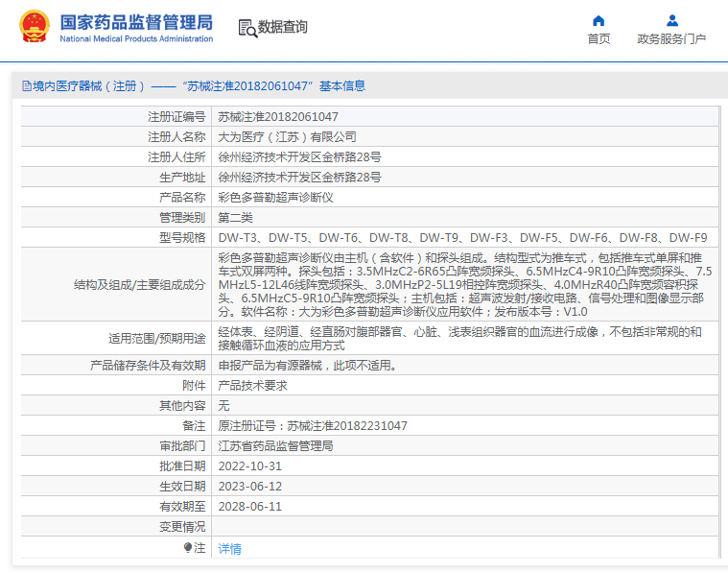This screenshot has width=728, height=573.
Task: Click the 批准日期 label
Action: (182, 466)
